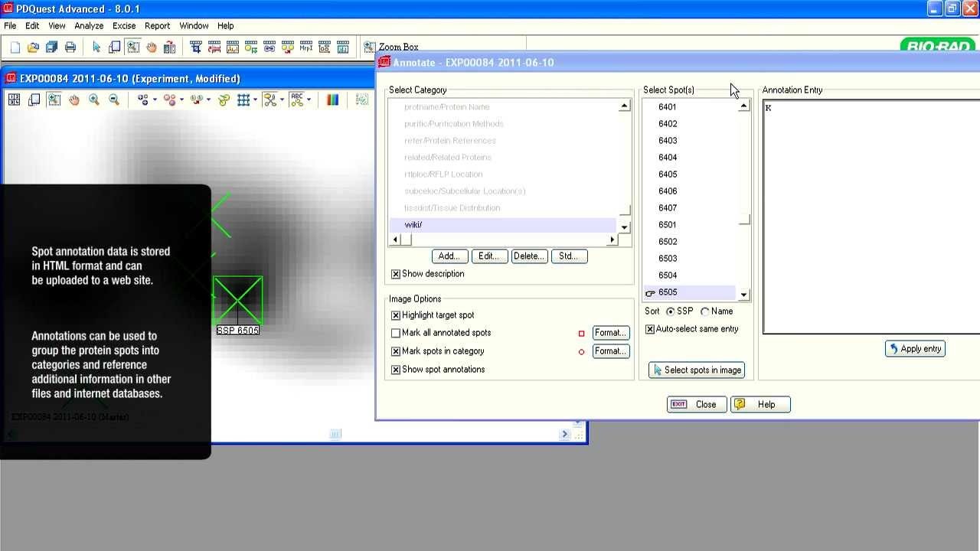Open the Window menu
This screenshot has height=551, width=980.
pyautogui.click(x=194, y=25)
